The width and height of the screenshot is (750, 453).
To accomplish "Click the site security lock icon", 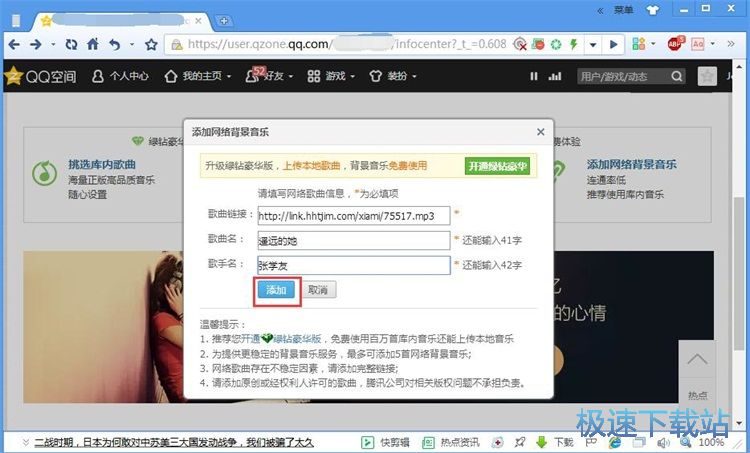I will coord(176,44).
